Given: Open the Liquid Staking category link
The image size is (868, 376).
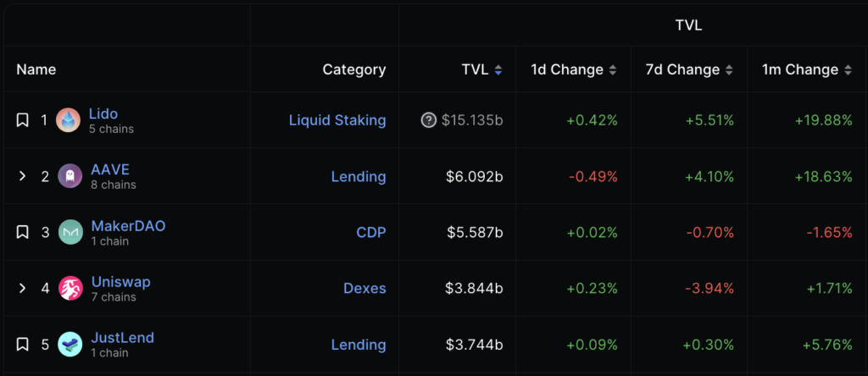Looking at the screenshot, I should [337, 120].
